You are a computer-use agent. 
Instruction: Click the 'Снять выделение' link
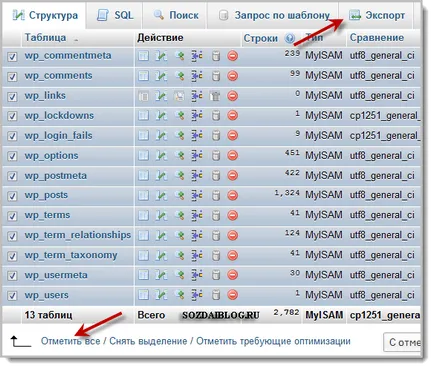[148, 341]
